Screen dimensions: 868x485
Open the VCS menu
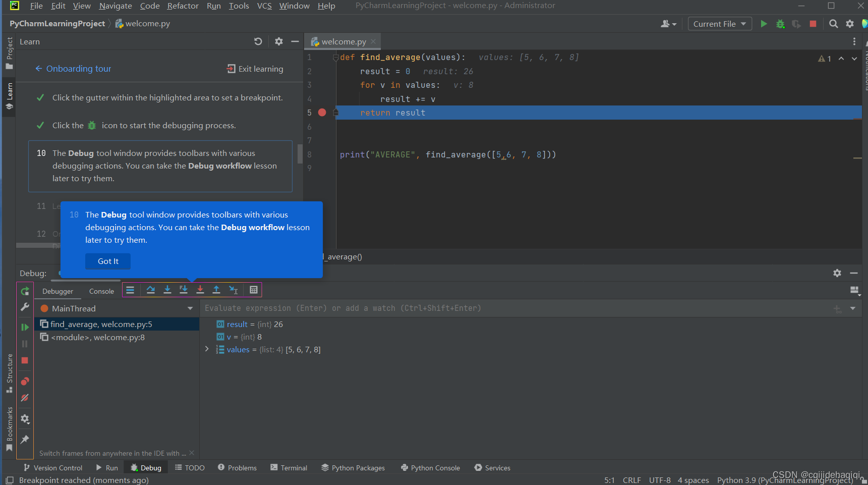coord(264,6)
